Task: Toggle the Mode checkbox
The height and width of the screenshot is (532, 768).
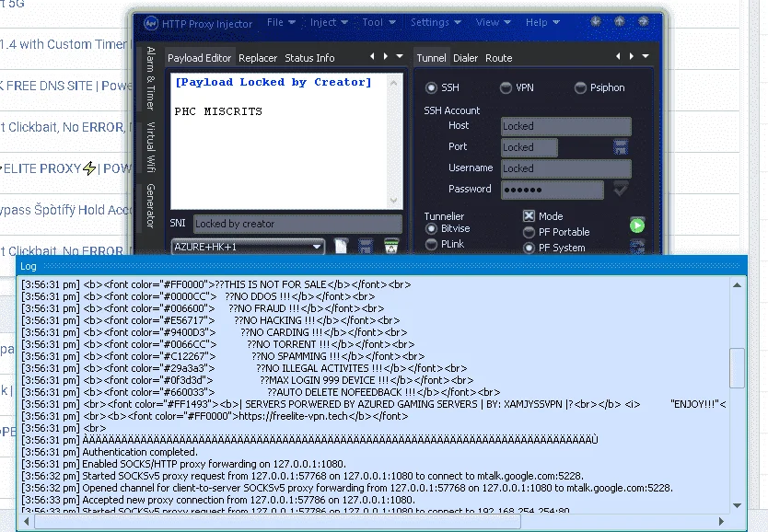Action: pyautogui.click(x=529, y=215)
